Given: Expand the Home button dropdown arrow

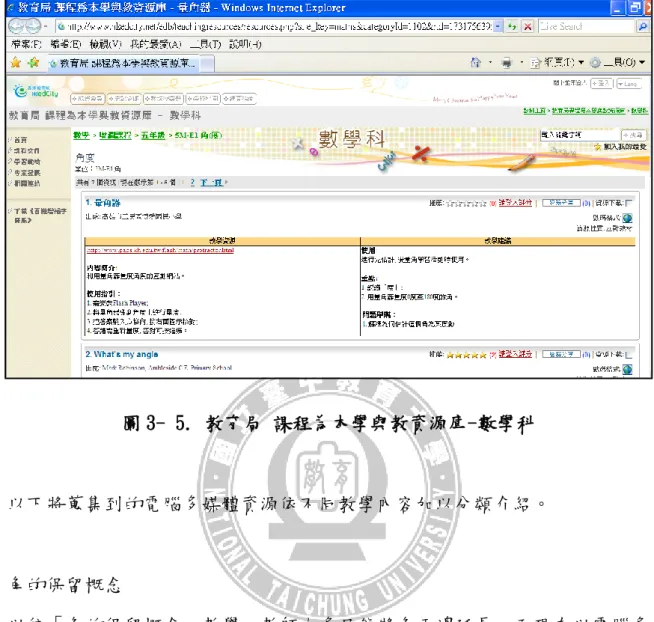Looking at the screenshot, I should (490, 63).
